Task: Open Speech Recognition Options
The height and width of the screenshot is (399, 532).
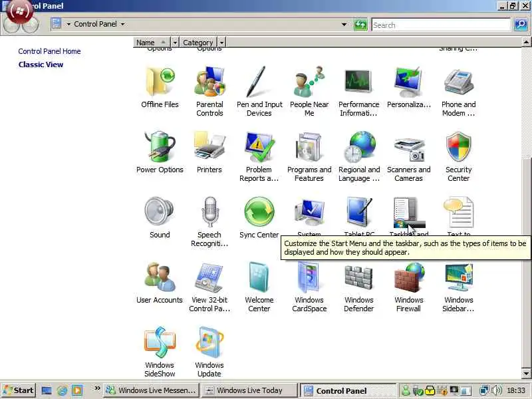Action: [209, 222]
